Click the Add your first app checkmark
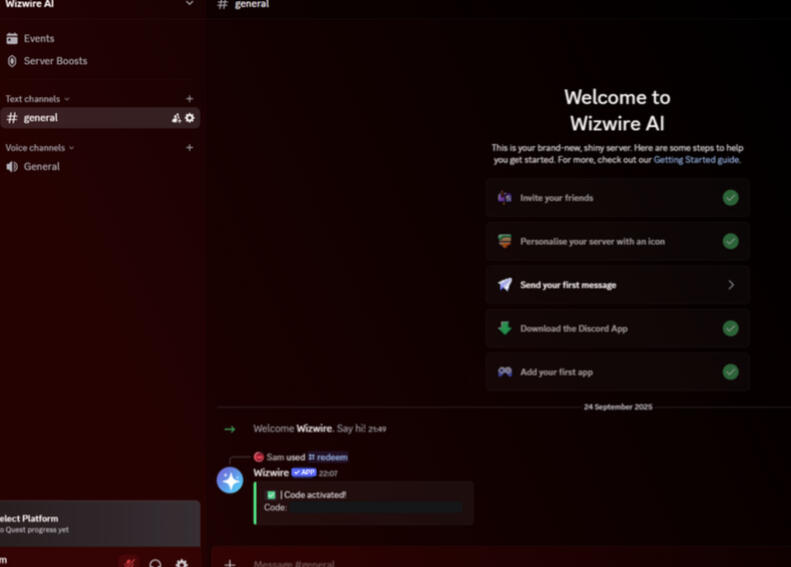Screen dimensions: 791x567 click(x=730, y=372)
